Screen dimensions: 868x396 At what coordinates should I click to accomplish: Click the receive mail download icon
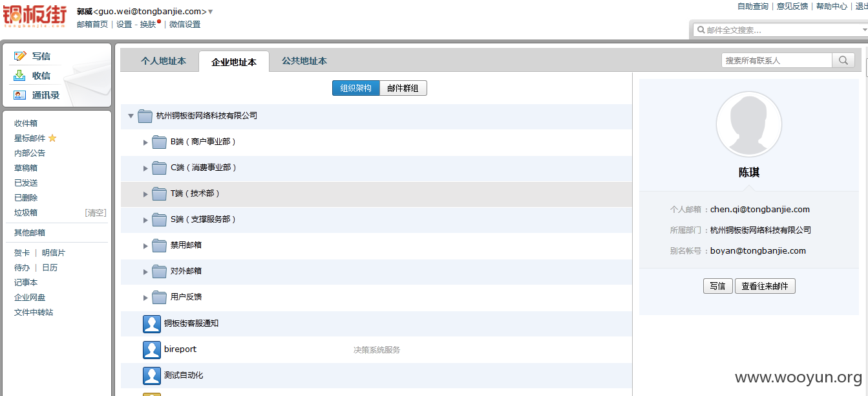click(x=20, y=75)
